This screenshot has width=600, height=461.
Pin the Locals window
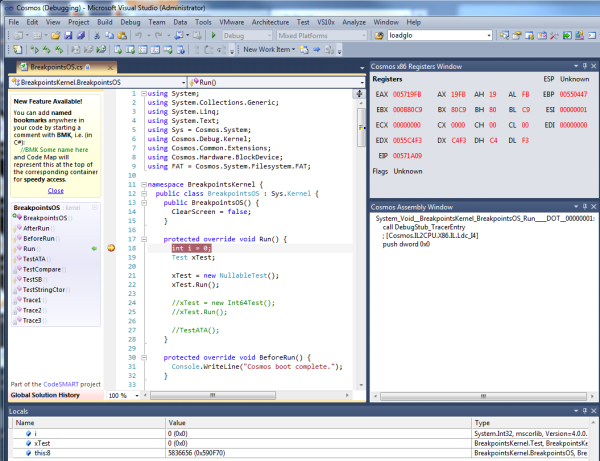(585, 411)
